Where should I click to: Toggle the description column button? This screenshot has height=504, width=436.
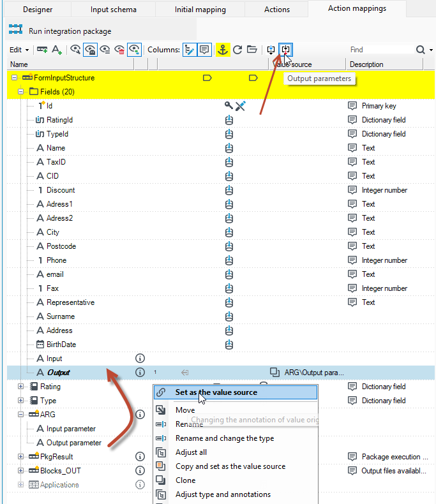tap(204, 50)
